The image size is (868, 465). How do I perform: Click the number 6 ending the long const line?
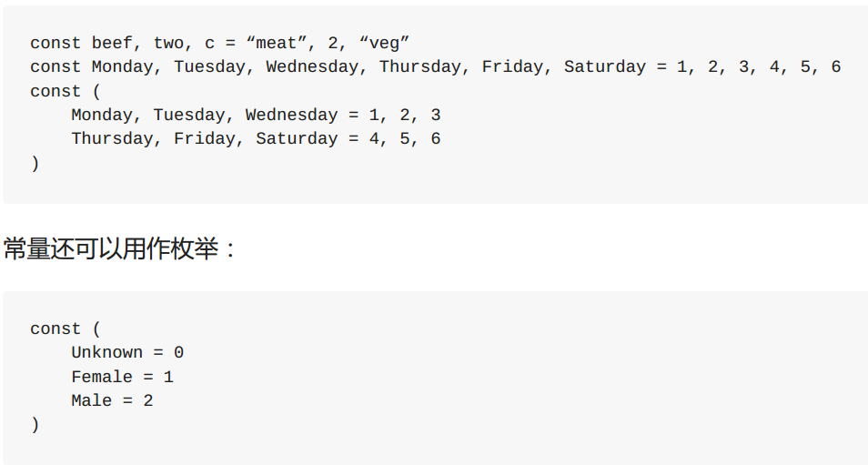pos(835,67)
